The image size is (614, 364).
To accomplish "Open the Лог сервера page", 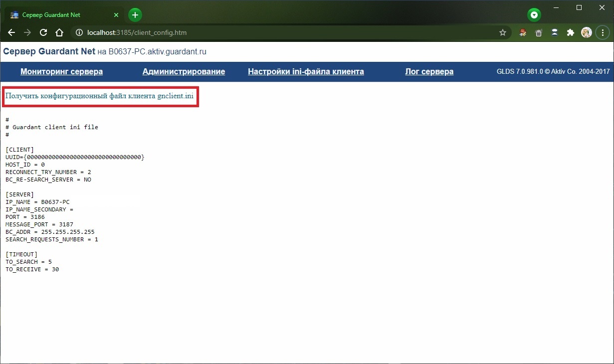I will [429, 72].
